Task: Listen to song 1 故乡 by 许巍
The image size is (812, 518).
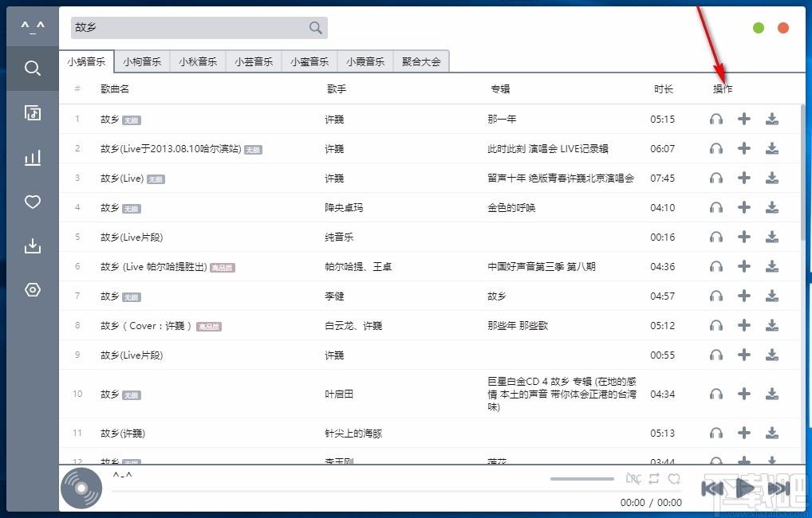Action: click(x=716, y=119)
